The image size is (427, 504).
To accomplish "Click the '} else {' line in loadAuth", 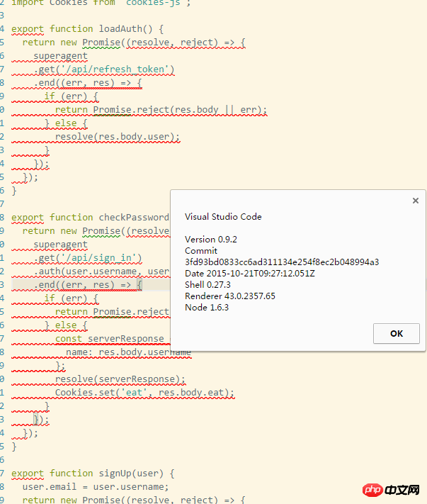I will tap(66, 123).
